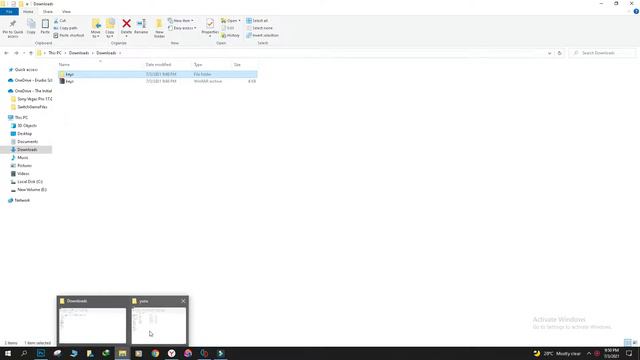This screenshot has height=360, width=640.
Task: Click Pin to Quick access in ribbon
Action: coord(13,28)
